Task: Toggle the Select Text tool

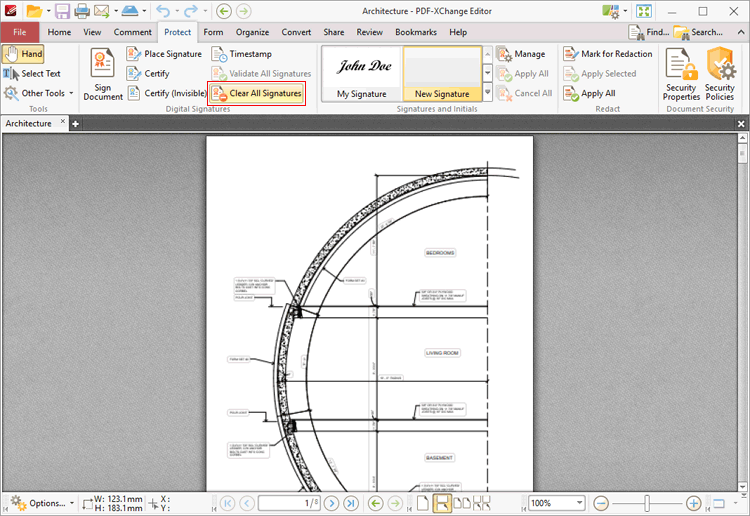Action: pyautogui.click(x=32, y=74)
